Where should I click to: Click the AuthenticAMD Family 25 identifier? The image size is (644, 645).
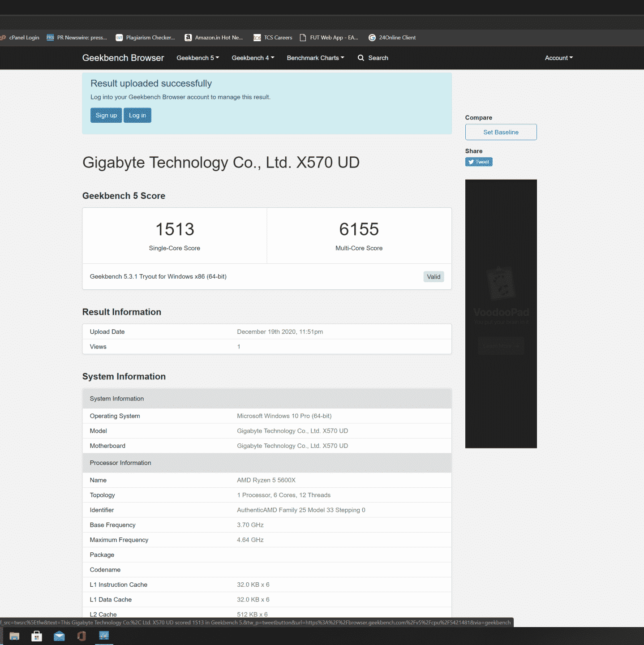pos(301,510)
